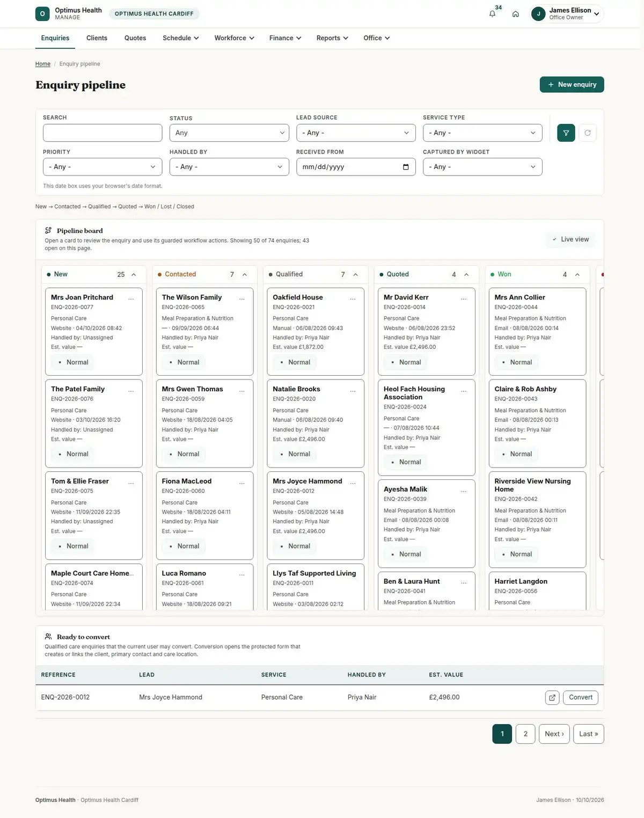This screenshot has height=818, width=644.
Task: Open the Status dropdown
Action: tap(229, 133)
